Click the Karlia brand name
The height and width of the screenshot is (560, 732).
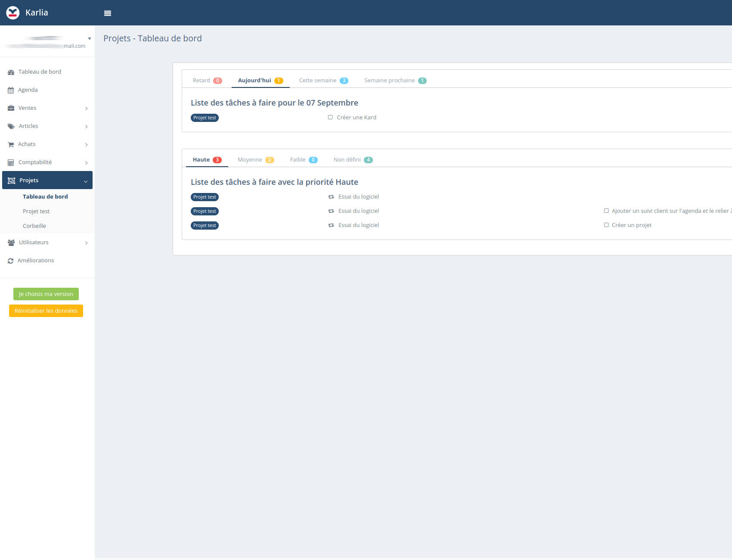coord(37,12)
